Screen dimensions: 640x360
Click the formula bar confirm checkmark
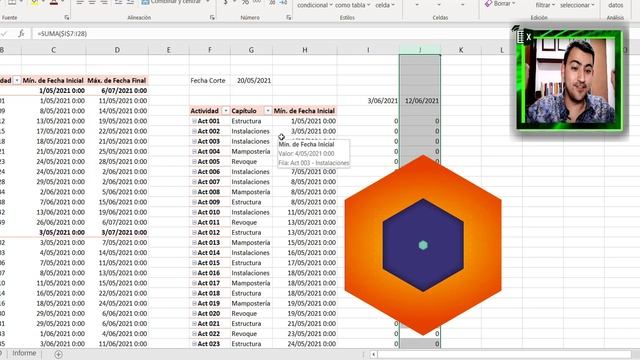4,34
